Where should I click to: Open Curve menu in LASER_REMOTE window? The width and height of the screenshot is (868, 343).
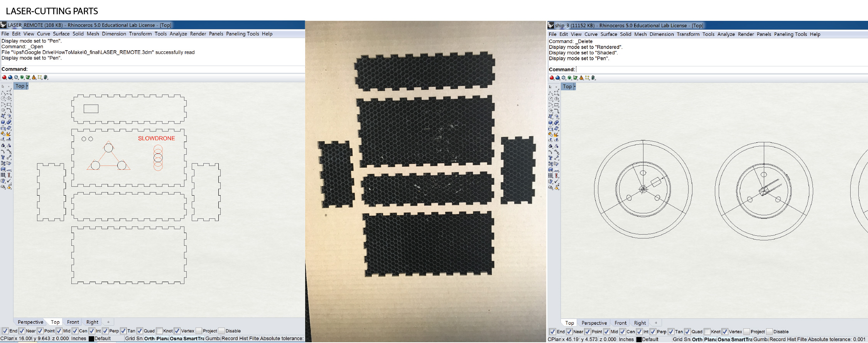click(x=44, y=34)
